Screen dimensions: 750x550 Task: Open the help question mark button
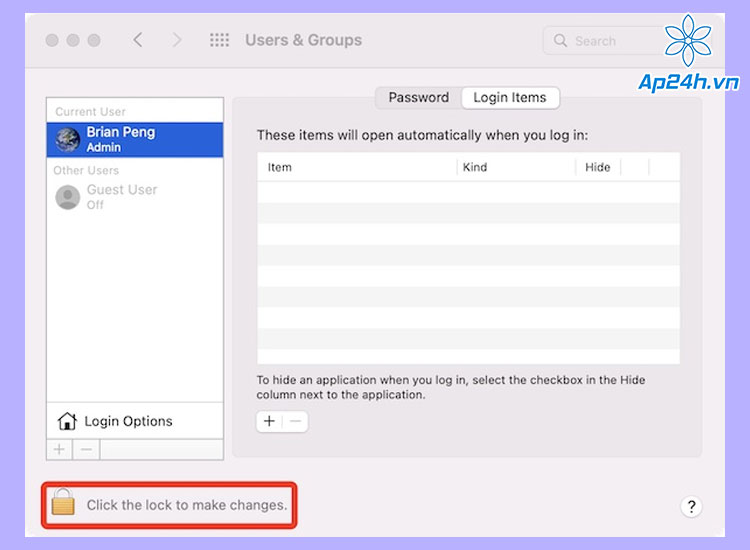coord(691,506)
